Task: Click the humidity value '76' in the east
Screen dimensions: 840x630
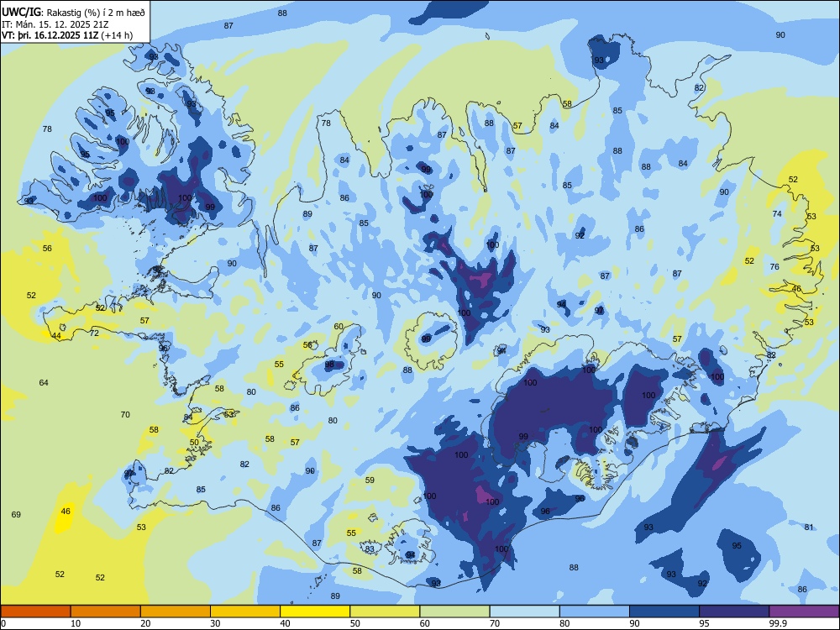Action: (774, 267)
